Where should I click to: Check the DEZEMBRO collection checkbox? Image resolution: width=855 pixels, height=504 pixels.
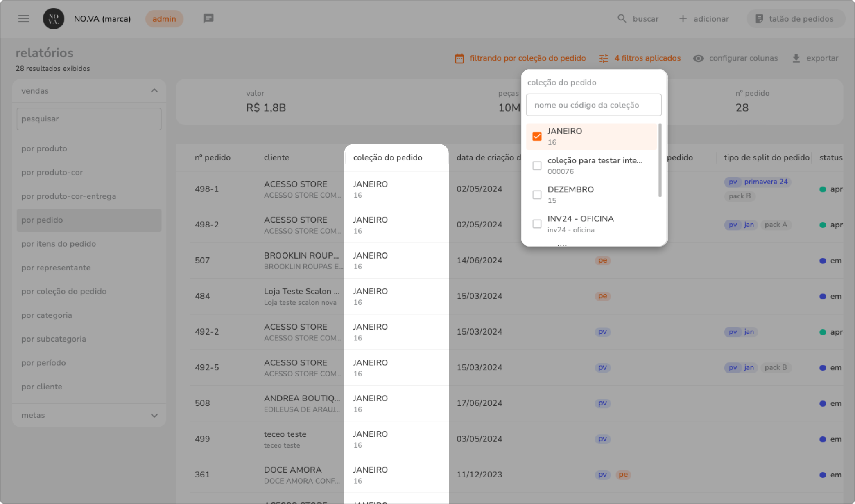tap(537, 195)
